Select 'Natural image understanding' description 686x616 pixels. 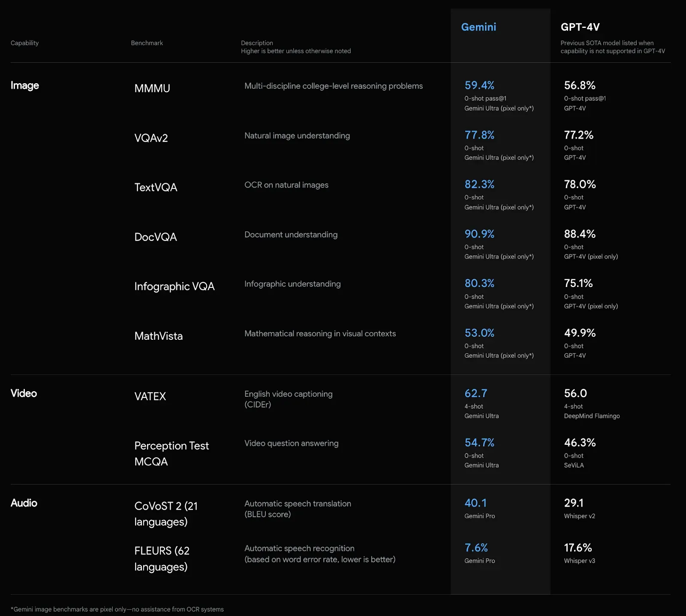297,136
